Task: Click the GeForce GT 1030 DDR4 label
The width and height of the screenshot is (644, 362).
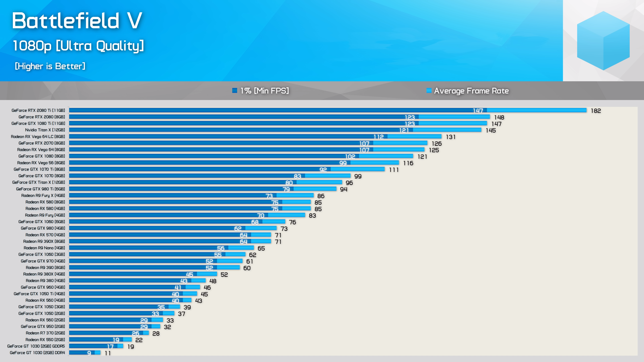Action: 37,353
